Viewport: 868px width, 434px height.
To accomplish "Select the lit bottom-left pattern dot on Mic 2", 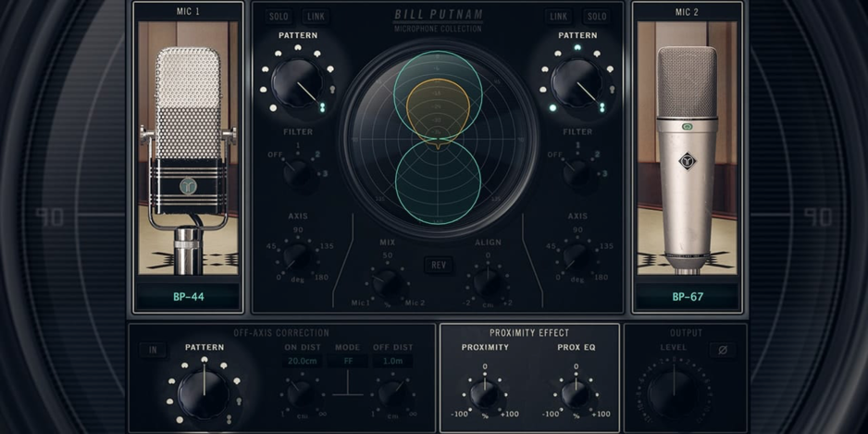I will point(552,108).
